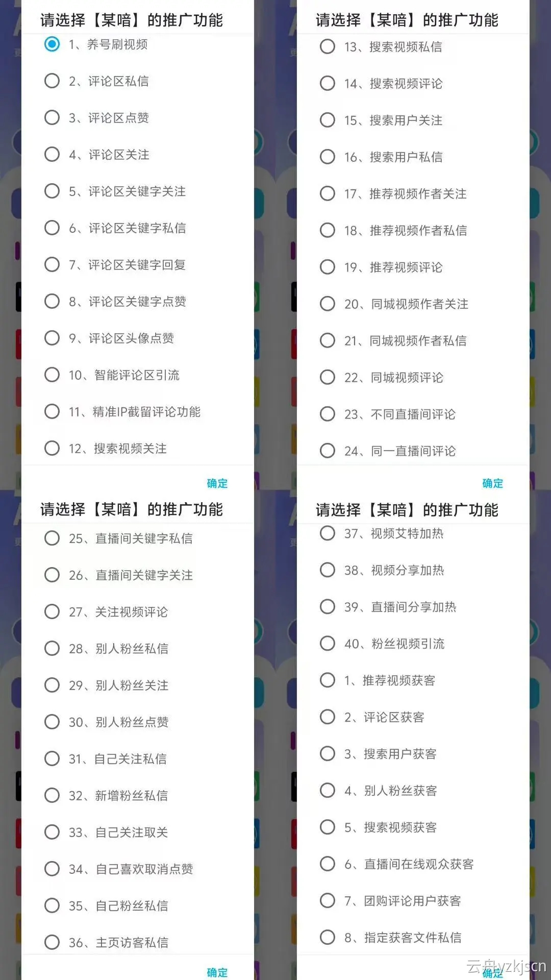Screen dimensions: 551x980
Task: Select radio button for 评论区关键字回复
Action: [x=52, y=265]
